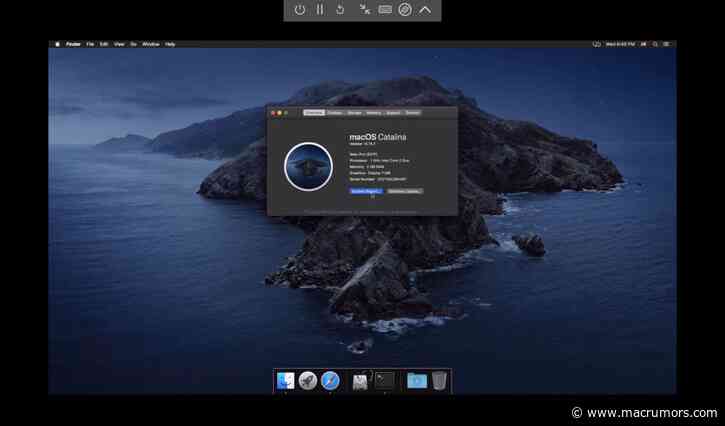Pause the virtual machine with pause icon

pos(319,10)
